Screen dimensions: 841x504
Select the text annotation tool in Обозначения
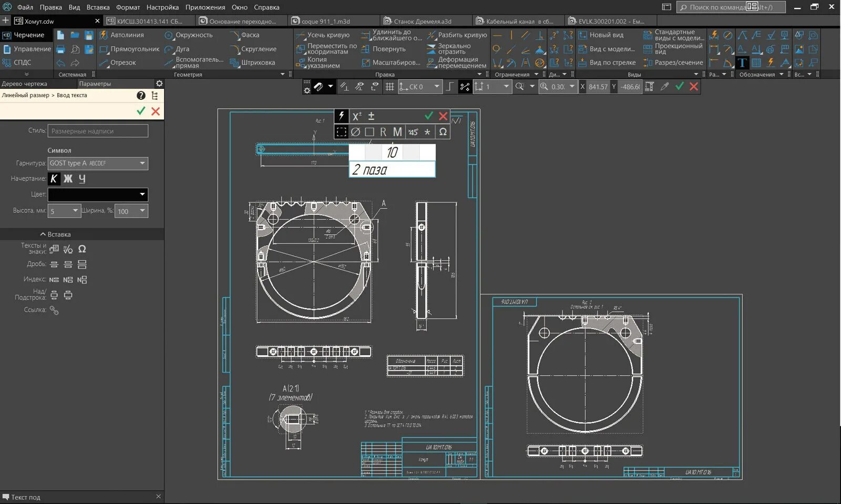[742, 63]
